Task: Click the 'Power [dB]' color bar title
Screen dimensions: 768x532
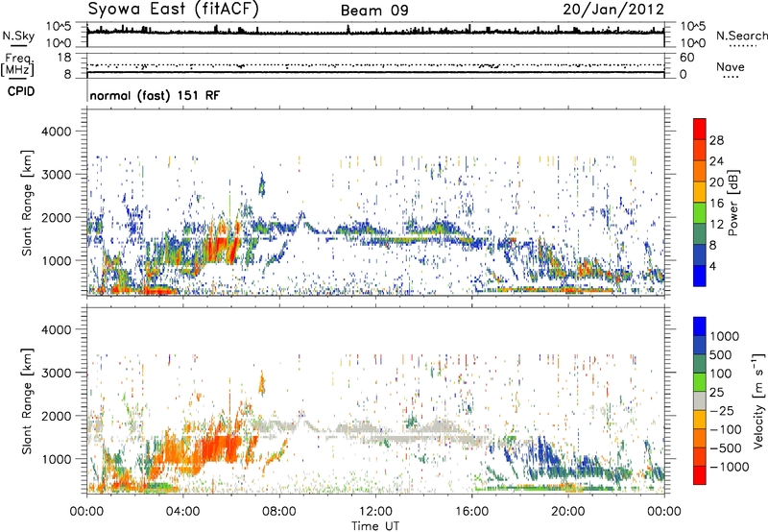Action: tap(733, 203)
